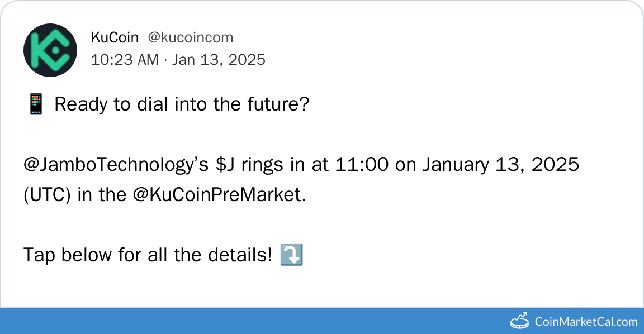The height and width of the screenshot is (334, 644).
Task: Open the KuCoin display name
Action: click(x=115, y=37)
